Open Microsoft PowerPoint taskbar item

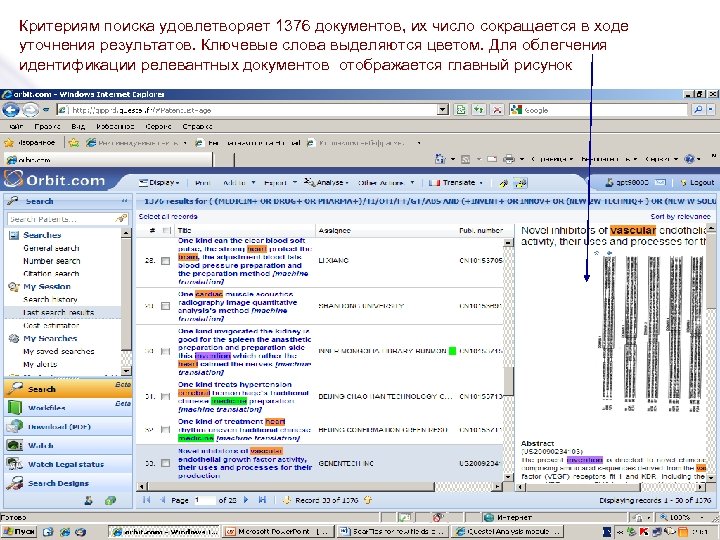pyautogui.click(x=276, y=532)
